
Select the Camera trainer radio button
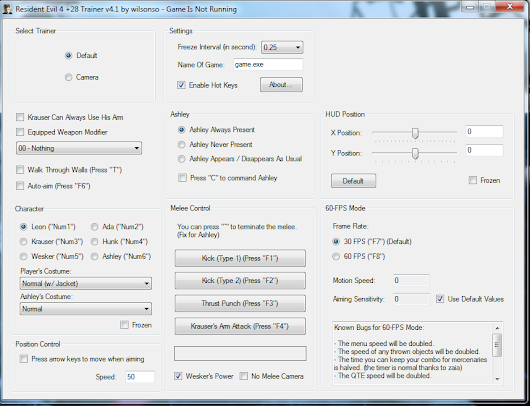click(69, 77)
